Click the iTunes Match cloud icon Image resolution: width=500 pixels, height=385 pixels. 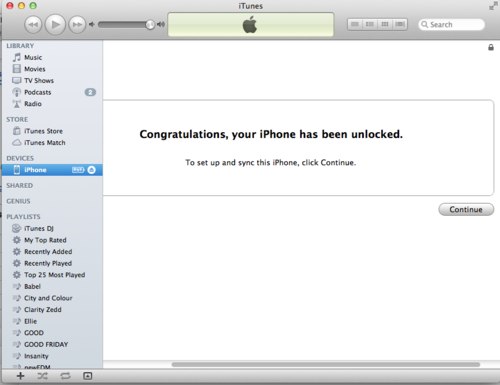17,143
